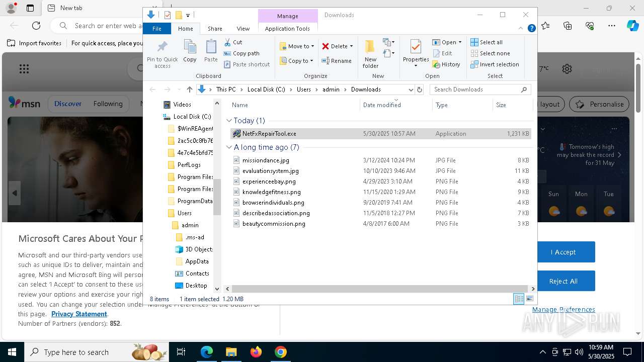Click Edit in Open group

442,53
